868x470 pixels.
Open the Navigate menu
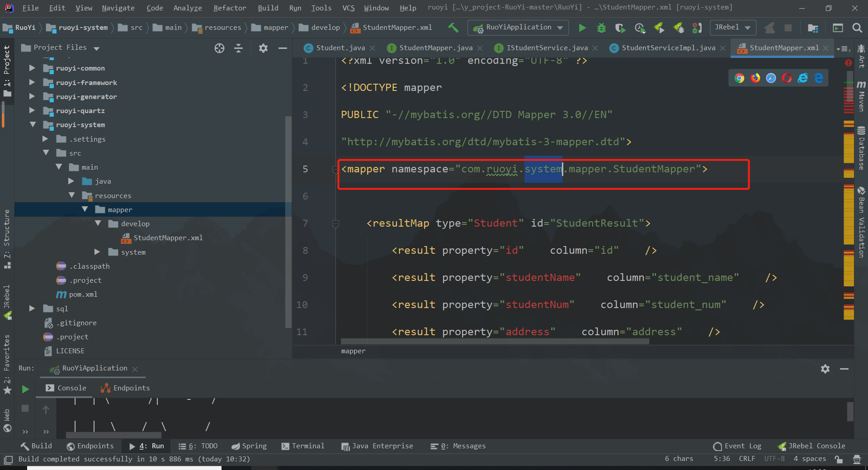tap(118, 8)
